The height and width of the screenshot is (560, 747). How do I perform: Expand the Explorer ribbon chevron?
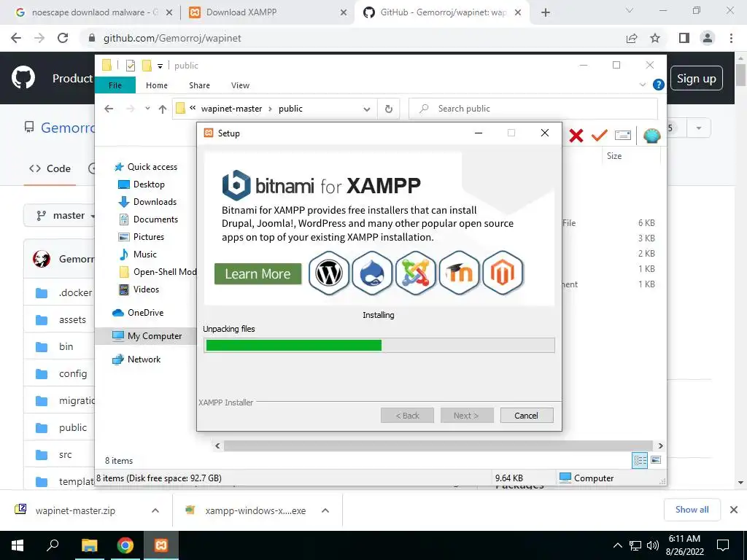point(643,85)
